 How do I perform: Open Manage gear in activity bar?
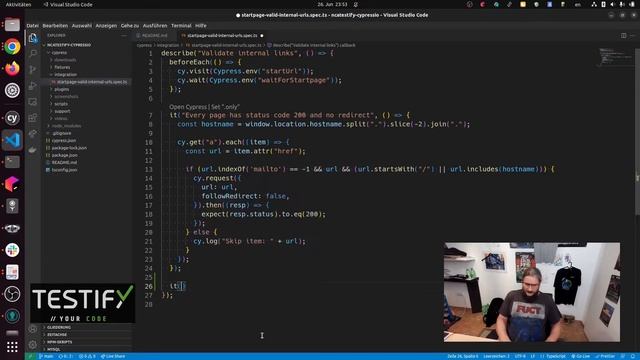click(x=33, y=345)
